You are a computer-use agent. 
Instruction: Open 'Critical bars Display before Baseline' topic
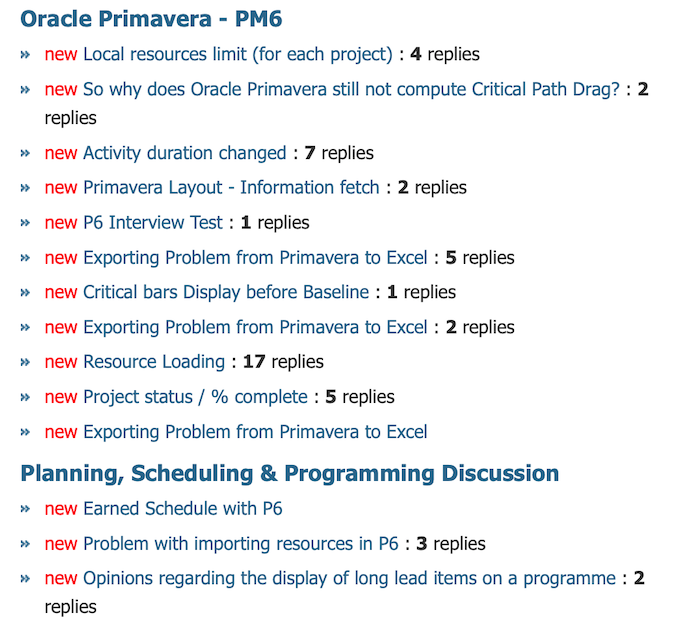(x=226, y=292)
